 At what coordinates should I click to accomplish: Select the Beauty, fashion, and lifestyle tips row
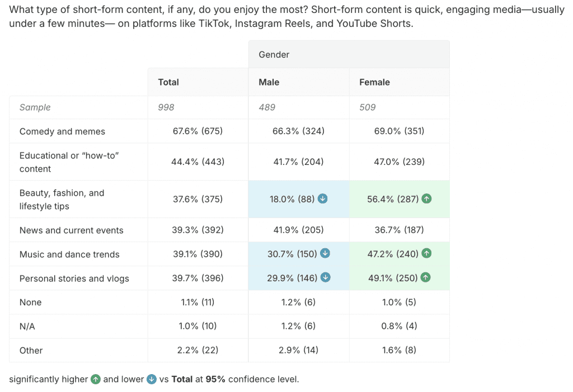(62, 199)
